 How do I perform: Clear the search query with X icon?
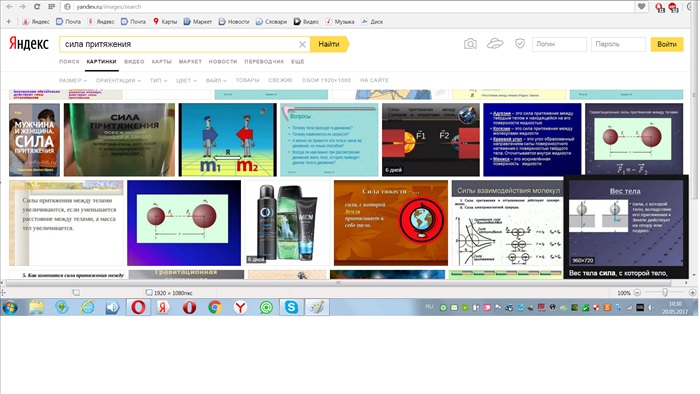(302, 44)
